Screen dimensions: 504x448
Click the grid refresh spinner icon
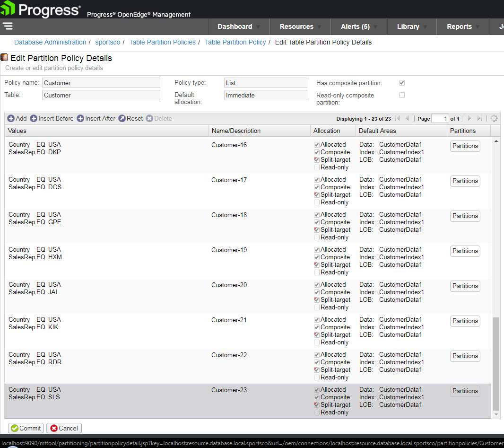494,118
